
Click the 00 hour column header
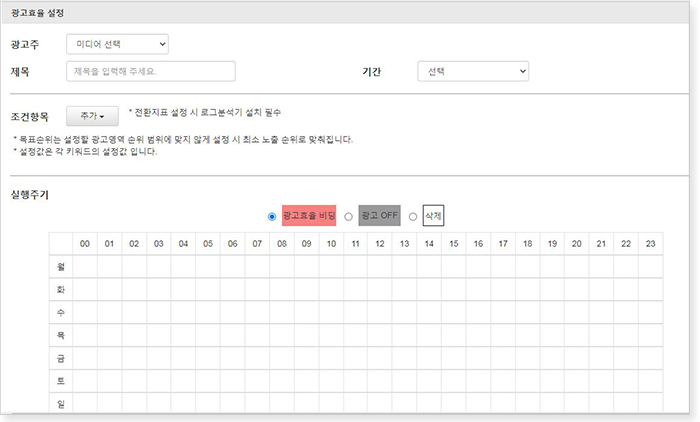85,244
